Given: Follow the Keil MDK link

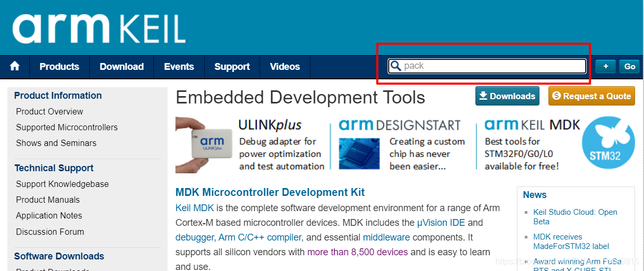Looking at the screenshot, I should 194,208.
